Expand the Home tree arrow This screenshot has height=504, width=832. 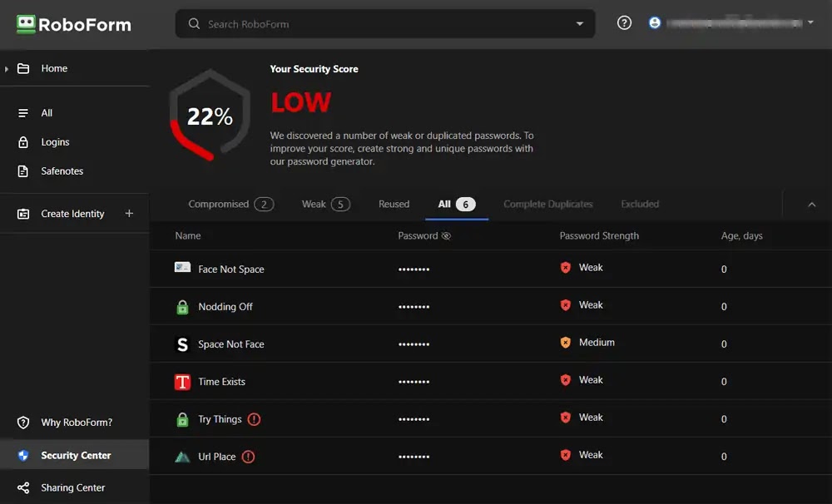point(7,68)
